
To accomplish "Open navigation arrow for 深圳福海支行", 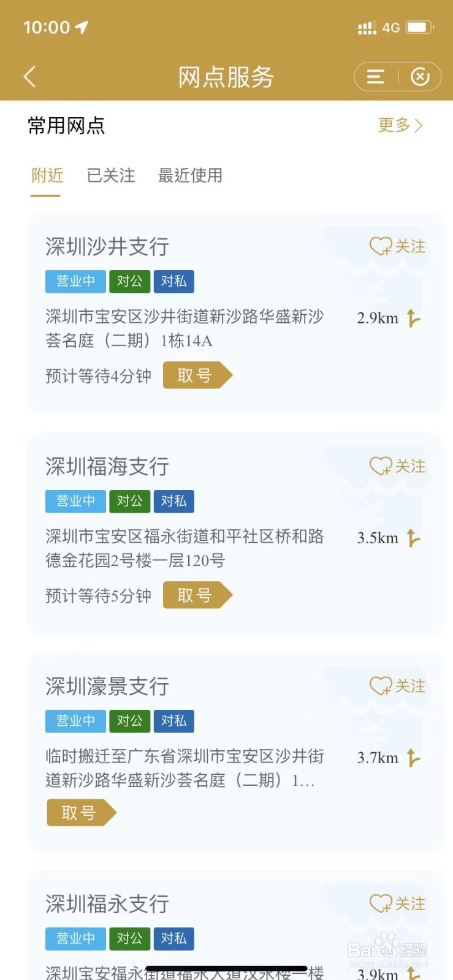I will pos(414,538).
